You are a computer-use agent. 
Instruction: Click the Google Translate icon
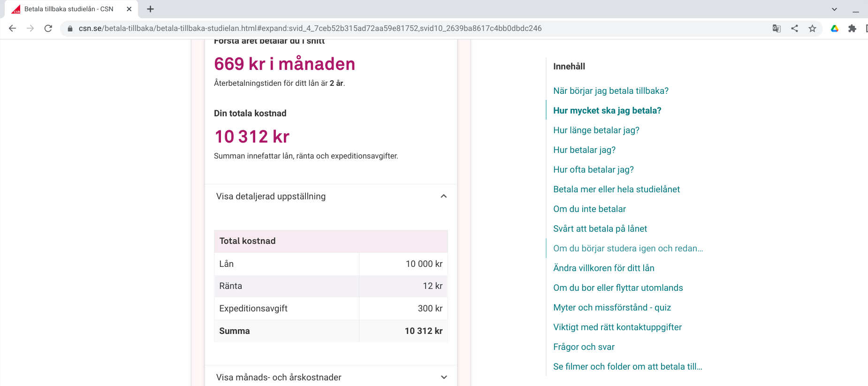[x=777, y=29]
